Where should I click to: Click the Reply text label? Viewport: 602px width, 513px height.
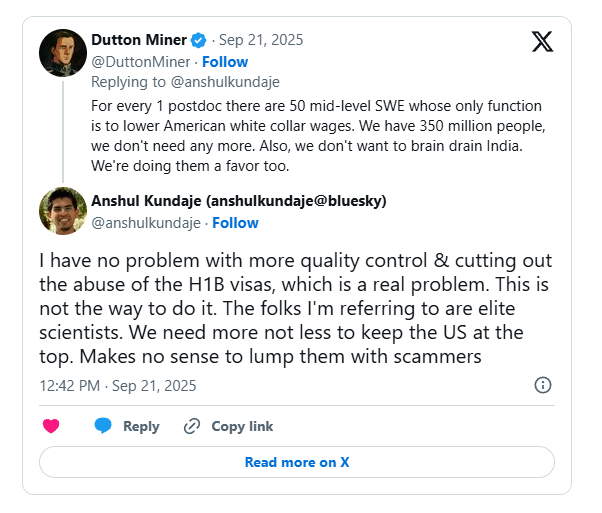141,426
